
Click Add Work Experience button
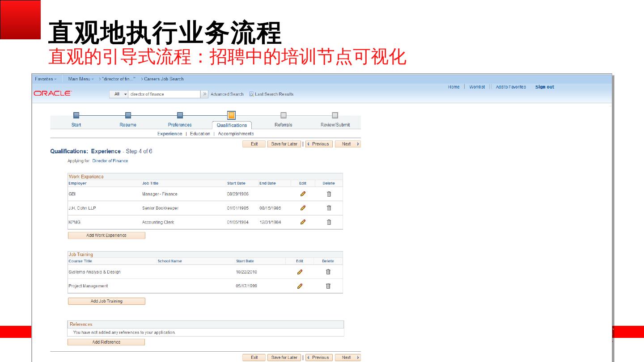106,236
